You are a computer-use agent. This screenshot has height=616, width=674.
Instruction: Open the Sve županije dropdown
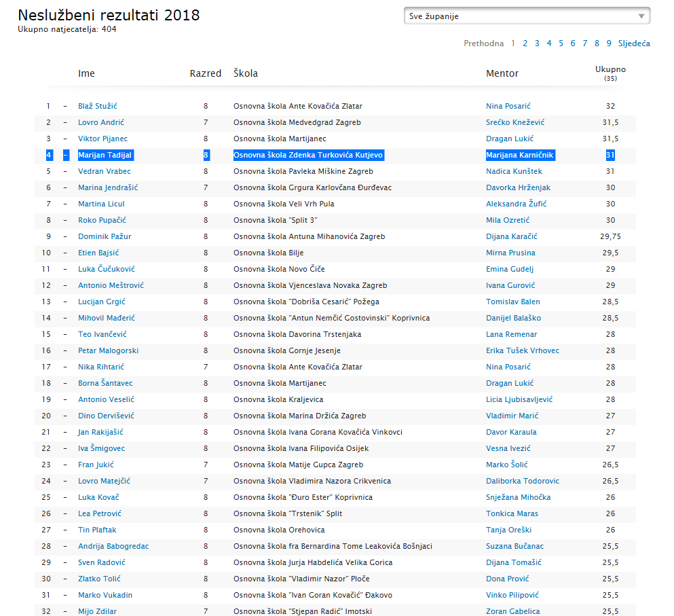coord(527,16)
